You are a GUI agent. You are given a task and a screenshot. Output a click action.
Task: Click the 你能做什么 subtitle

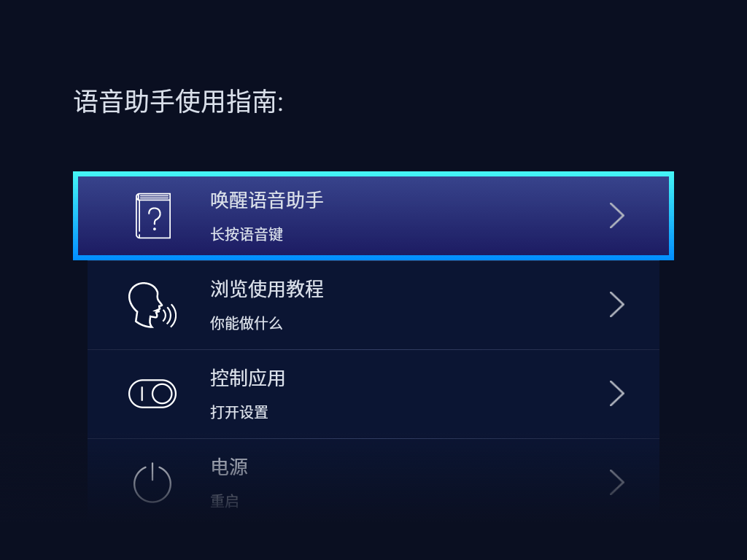pyautogui.click(x=247, y=323)
